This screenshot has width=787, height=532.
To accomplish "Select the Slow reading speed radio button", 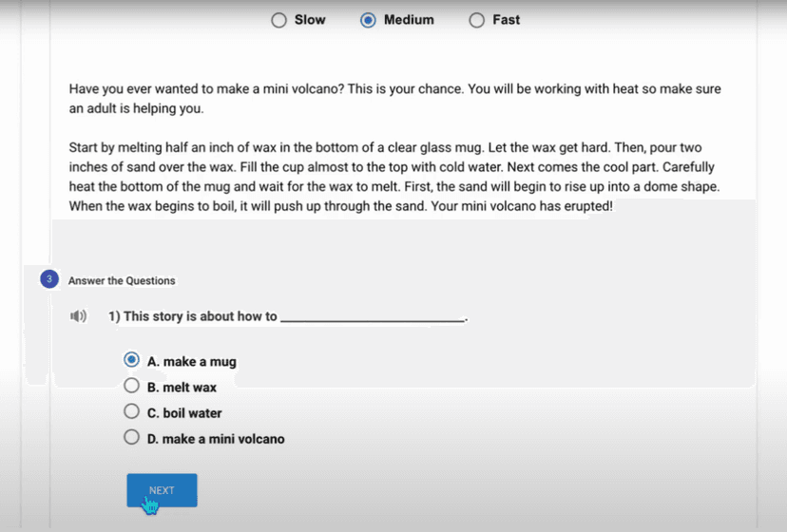I will click(x=279, y=20).
